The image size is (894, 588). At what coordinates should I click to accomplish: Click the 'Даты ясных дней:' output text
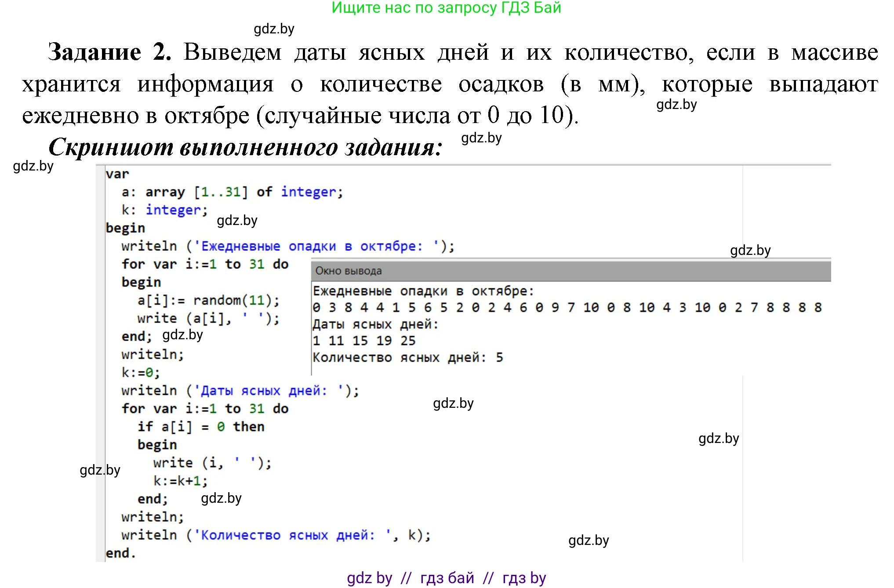[375, 324]
